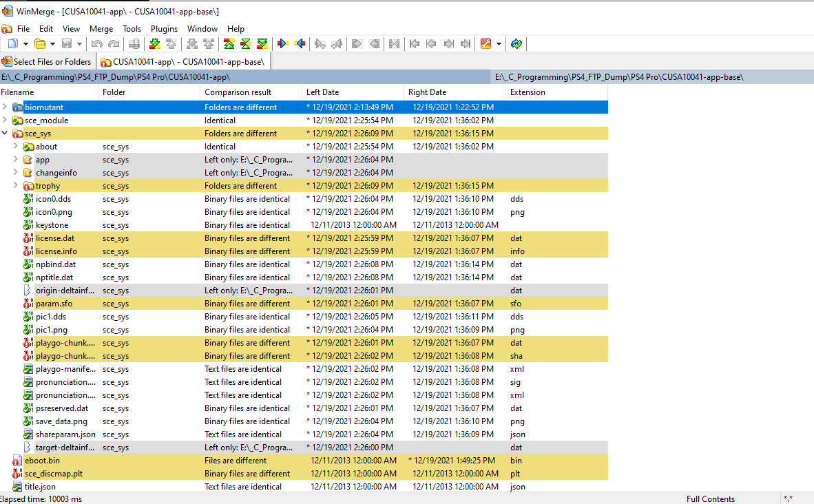Screen dimensions: 814x504
Task: Expand the sce_module folder row
Action: tap(5, 120)
